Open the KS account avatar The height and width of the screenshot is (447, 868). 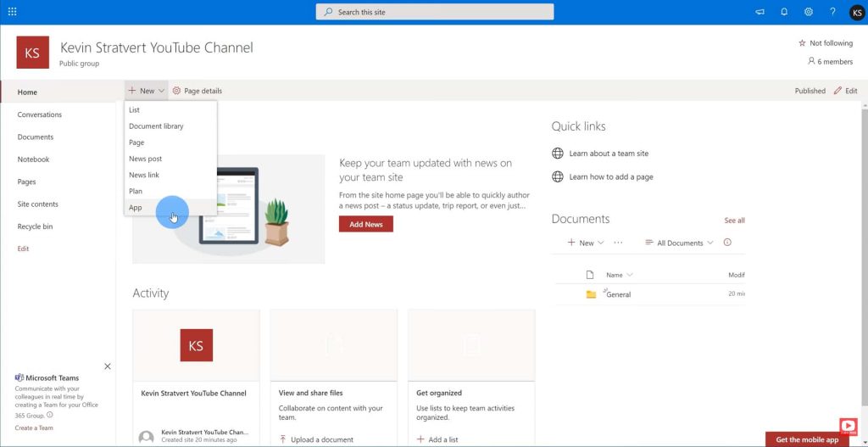[857, 12]
